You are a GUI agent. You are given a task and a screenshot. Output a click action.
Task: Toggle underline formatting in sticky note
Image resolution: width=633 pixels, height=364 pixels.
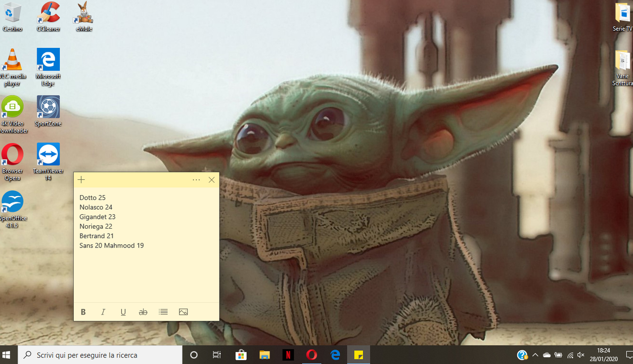tap(123, 312)
